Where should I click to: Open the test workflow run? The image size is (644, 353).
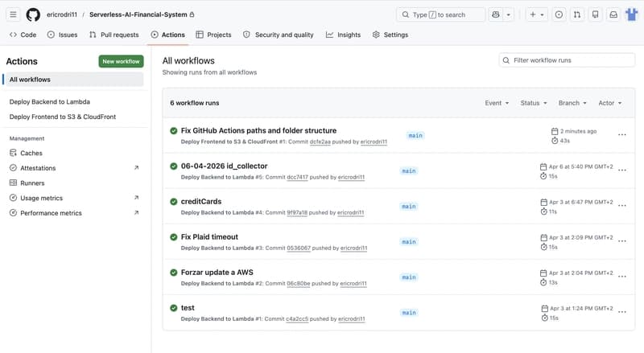(x=188, y=308)
